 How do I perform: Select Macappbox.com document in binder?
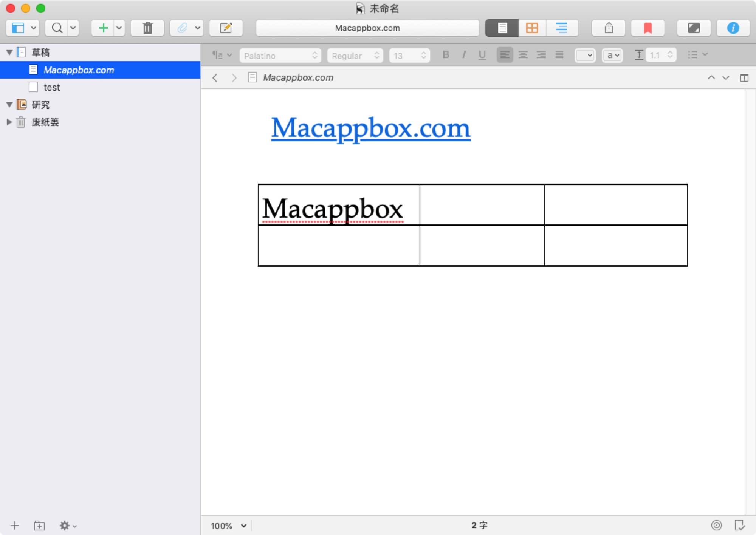click(100, 70)
